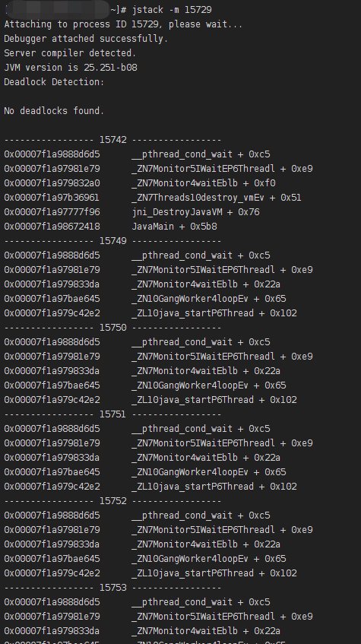Click the thread 15749 separator header
361x644 pixels.
113,241
